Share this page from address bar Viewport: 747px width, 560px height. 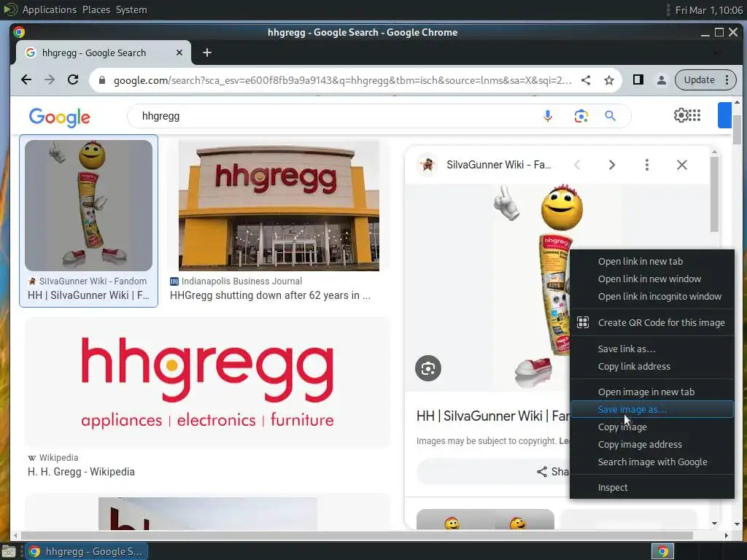click(x=586, y=80)
